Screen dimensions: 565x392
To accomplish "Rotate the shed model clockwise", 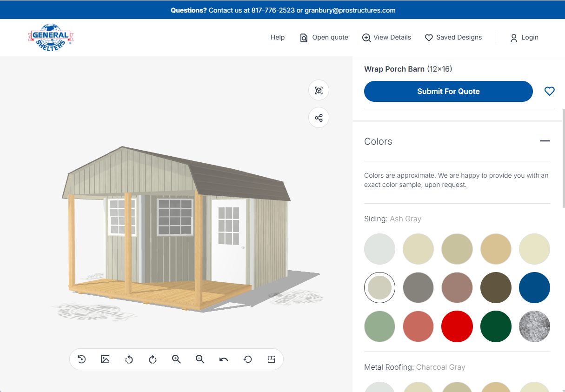I will [153, 359].
